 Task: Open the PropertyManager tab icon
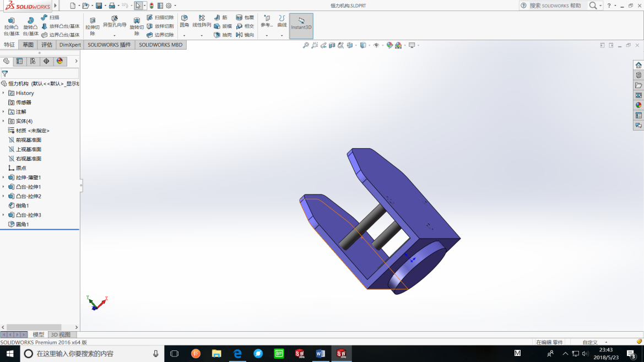point(19,61)
